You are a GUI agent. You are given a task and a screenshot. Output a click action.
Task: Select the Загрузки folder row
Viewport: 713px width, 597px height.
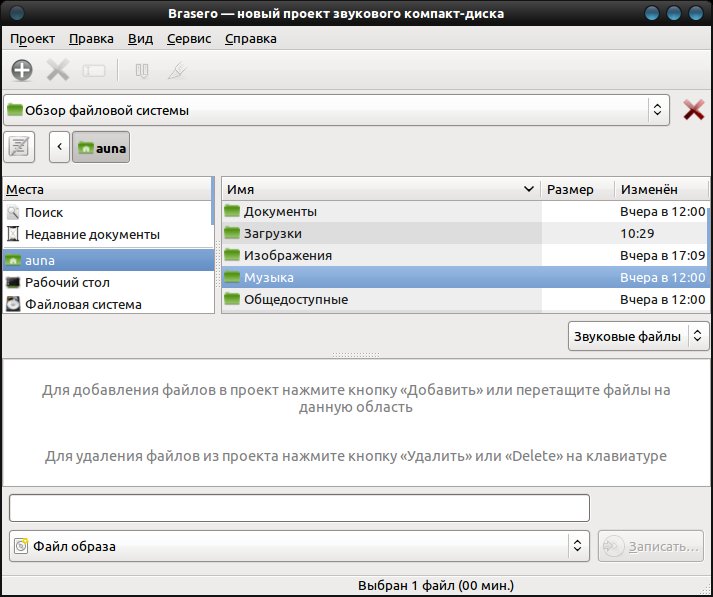point(464,233)
